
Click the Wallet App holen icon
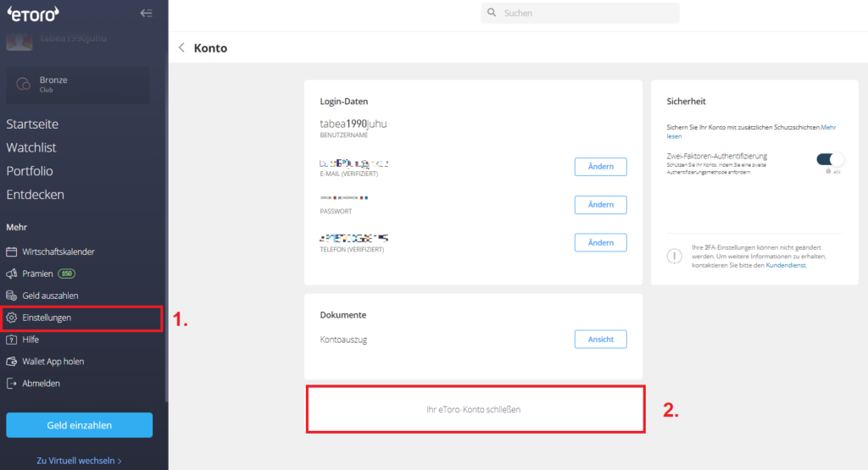coord(12,362)
